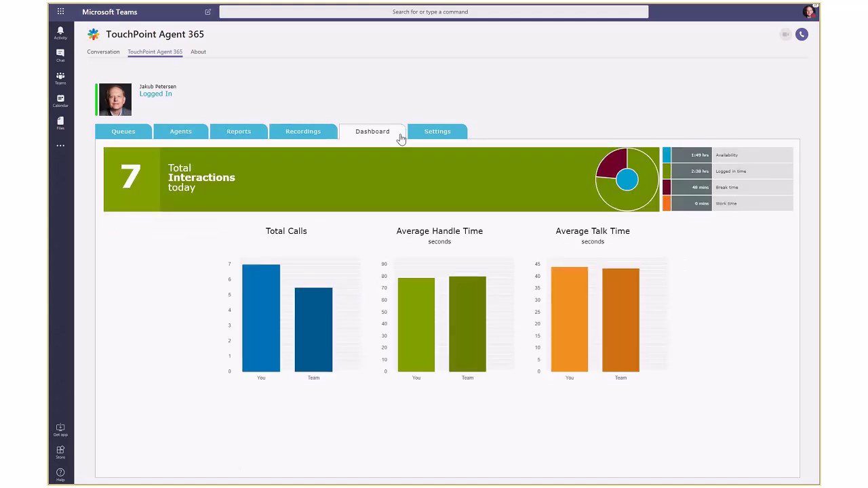Open the Store icon
The width and height of the screenshot is (868, 488).
coord(60,451)
